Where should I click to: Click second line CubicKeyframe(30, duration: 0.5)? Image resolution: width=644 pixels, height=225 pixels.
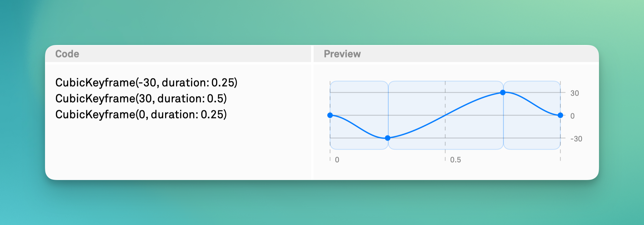(141, 98)
